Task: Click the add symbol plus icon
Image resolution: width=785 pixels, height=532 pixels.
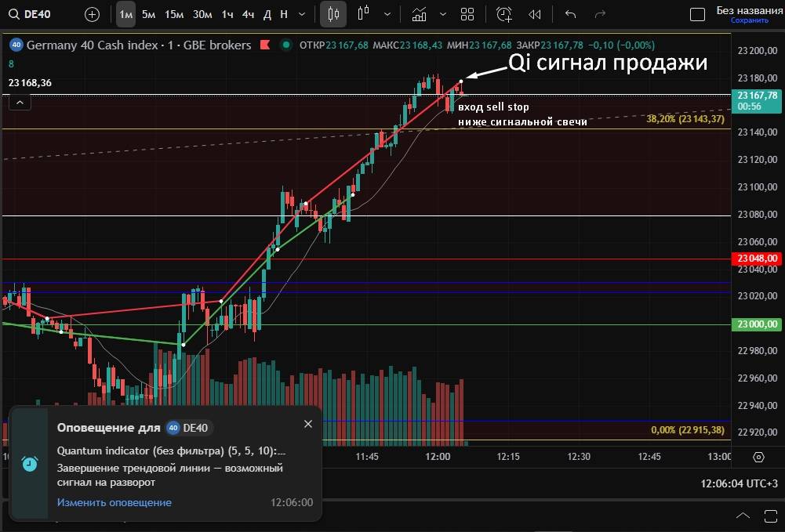Action: 92,14
